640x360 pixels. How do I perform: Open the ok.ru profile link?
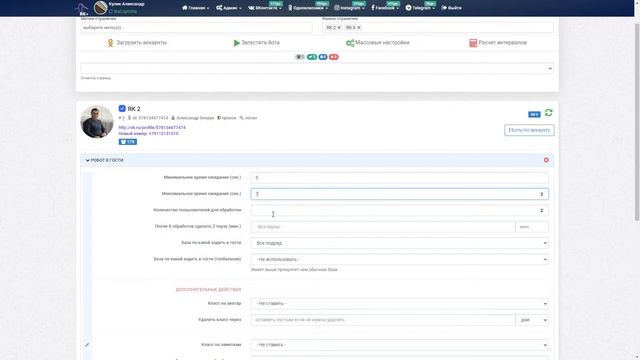152,127
